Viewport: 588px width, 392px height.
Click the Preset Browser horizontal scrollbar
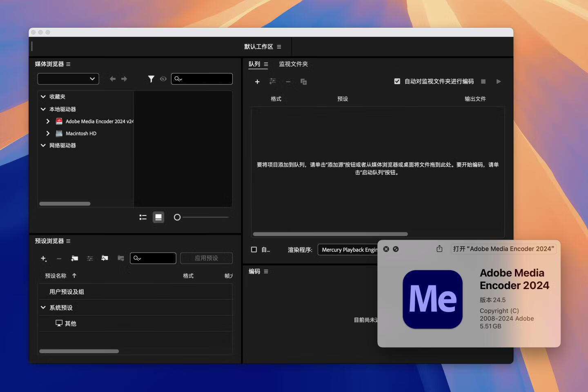(79, 351)
